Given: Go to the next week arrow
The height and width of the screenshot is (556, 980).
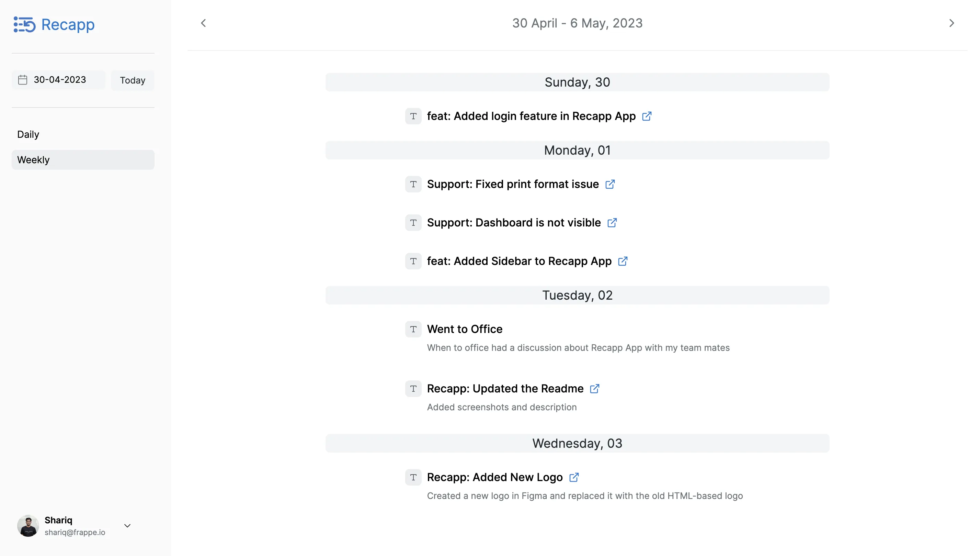Looking at the screenshot, I should 951,23.
